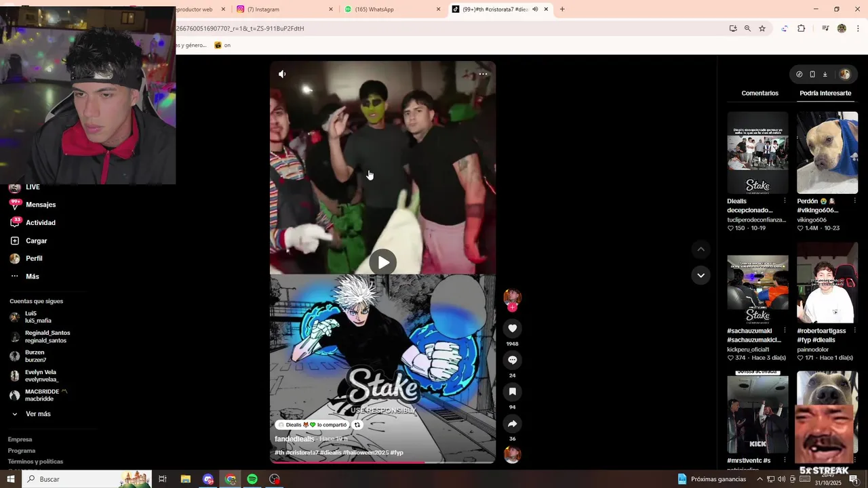Go to previous video with up arrow

pos(701,249)
